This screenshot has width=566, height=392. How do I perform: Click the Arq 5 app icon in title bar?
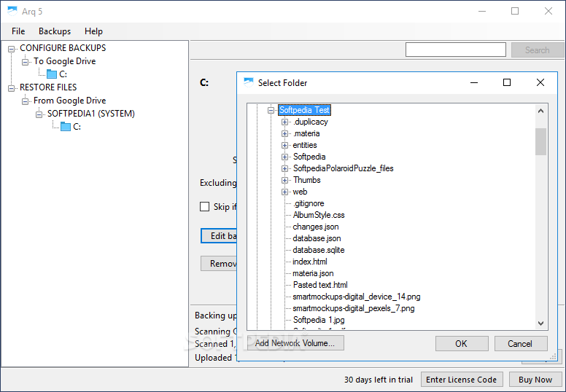(12, 11)
